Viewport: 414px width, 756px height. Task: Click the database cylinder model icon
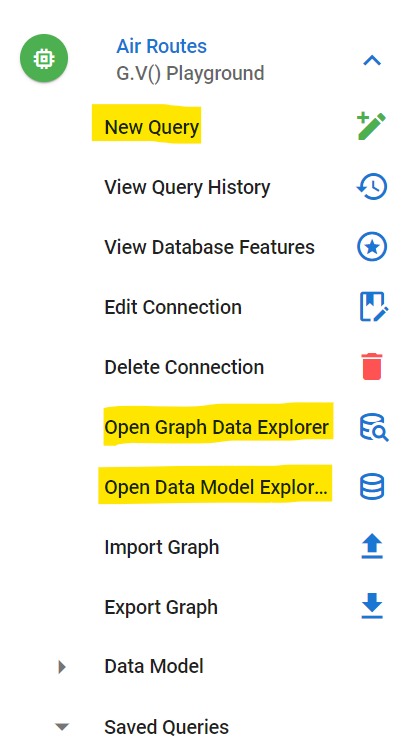372,486
